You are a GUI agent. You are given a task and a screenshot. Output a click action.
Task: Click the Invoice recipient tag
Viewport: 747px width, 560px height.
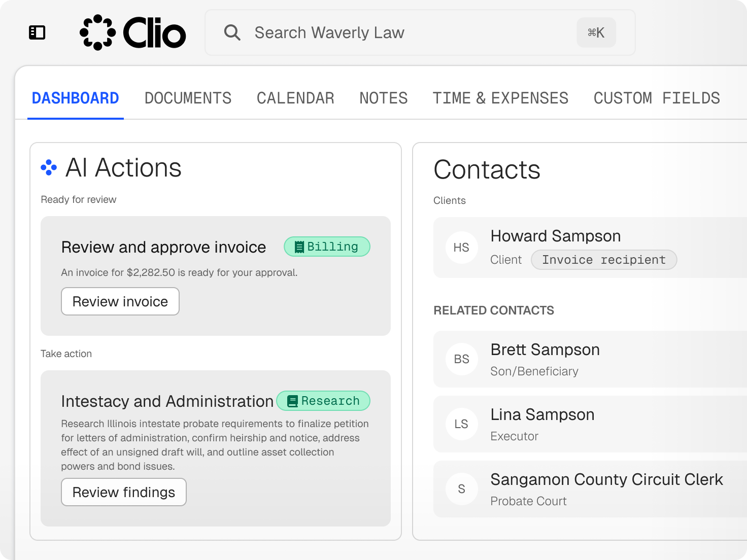604,260
